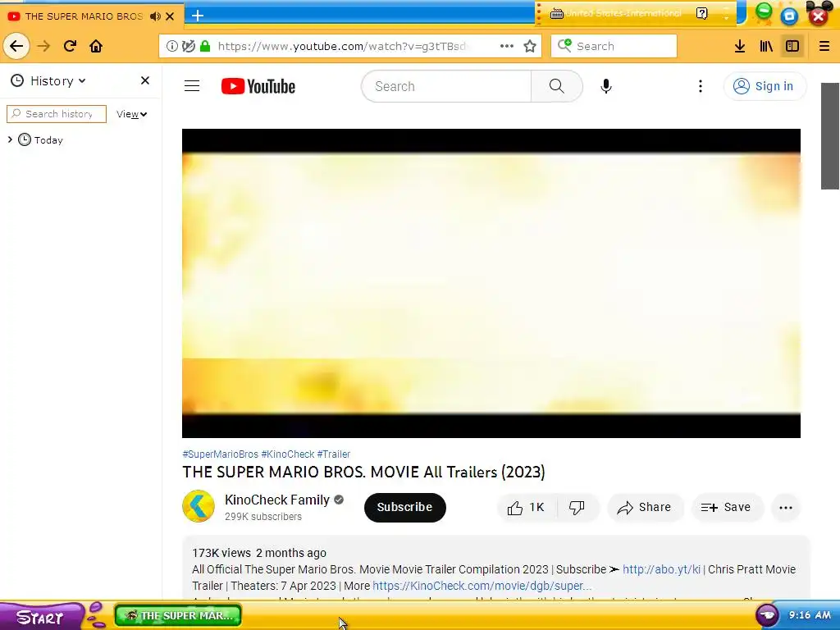Like the video with thumbs up
This screenshot has width=840, height=630.
click(527, 507)
